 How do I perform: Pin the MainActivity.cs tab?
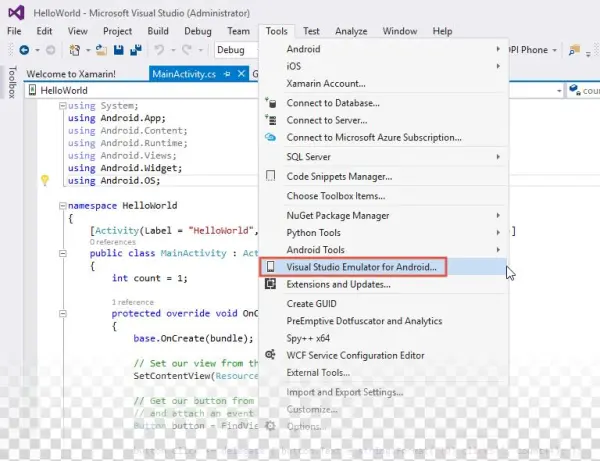pyautogui.click(x=227, y=74)
